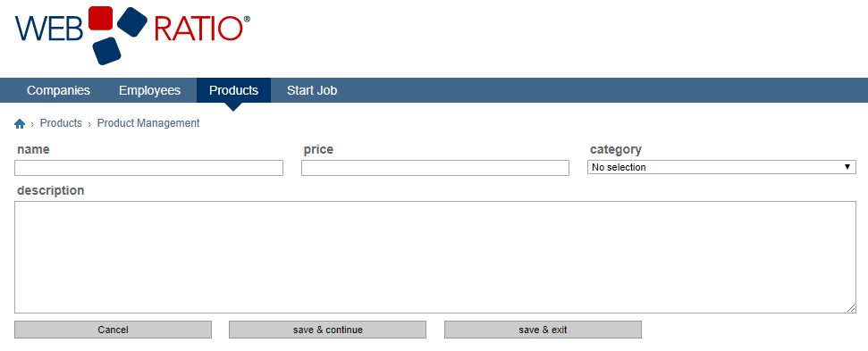Click the category dropdown arrow
The height and width of the screenshot is (351, 868).
click(x=847, y=167)
